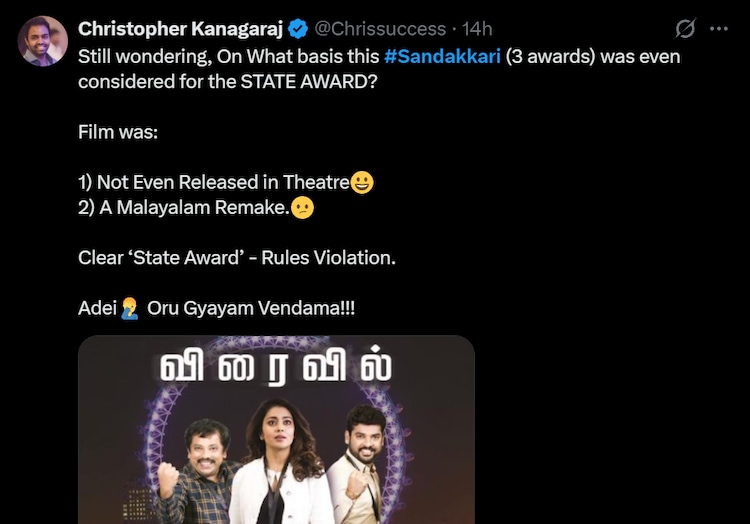Open the #Sandakkari hashtag link
The width and height of the screenshot is (750, 524).
click(441, 56)
